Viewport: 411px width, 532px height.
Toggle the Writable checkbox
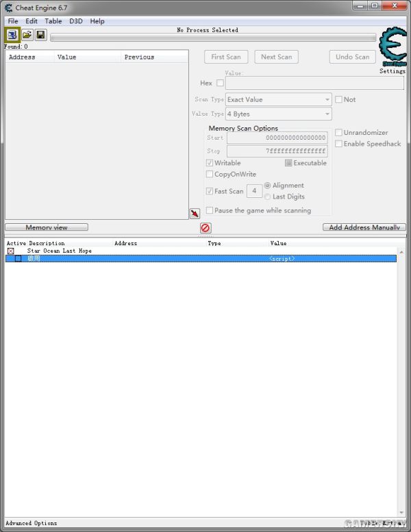[210, 163]
